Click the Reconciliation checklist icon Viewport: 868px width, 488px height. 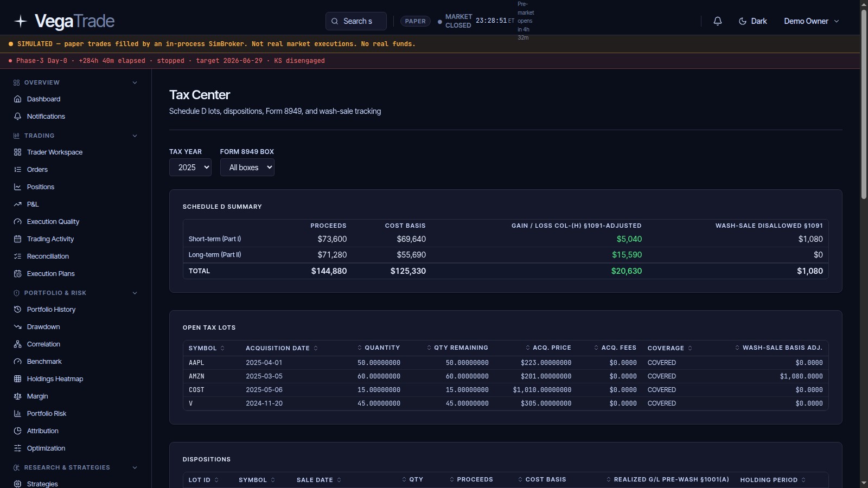pyautogui.click(x=17, y=256)
